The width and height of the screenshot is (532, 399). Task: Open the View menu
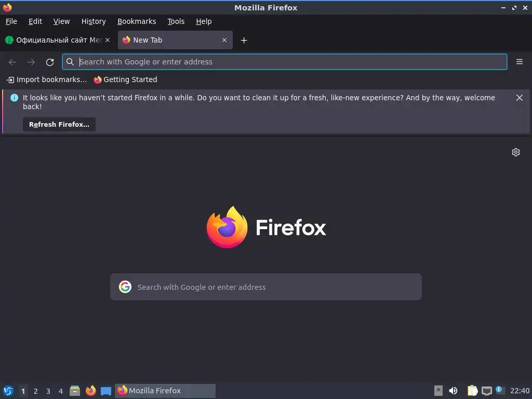[x=61, y=21]
